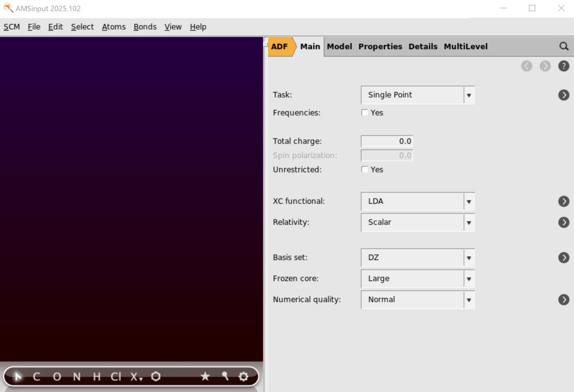Open the View menu

tap(173, 27)
